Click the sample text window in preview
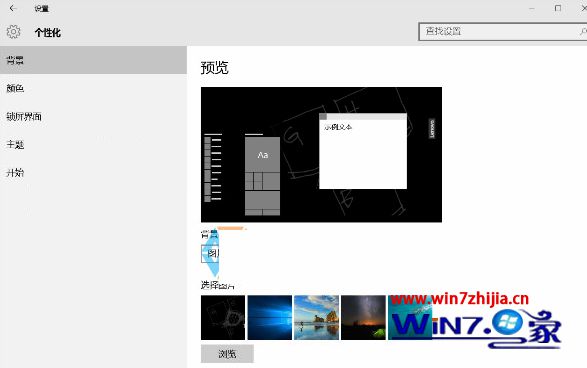587x368 pixels. pyautogui.click(x=363, y=151)
